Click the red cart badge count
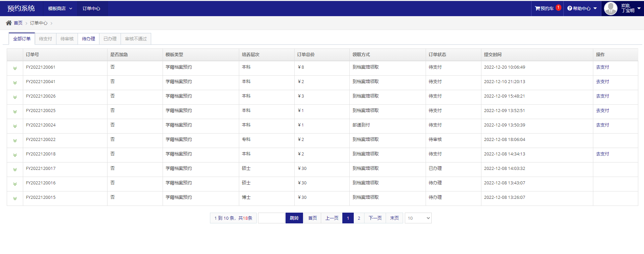Screen dimensions: 644x254 [x=558, y=7]
